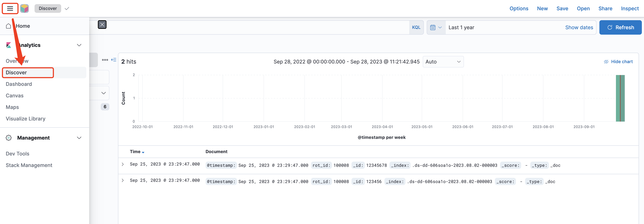
Task: Expand first document row with id 12345678
Action: pyautogui.click(x=123, y=164)
